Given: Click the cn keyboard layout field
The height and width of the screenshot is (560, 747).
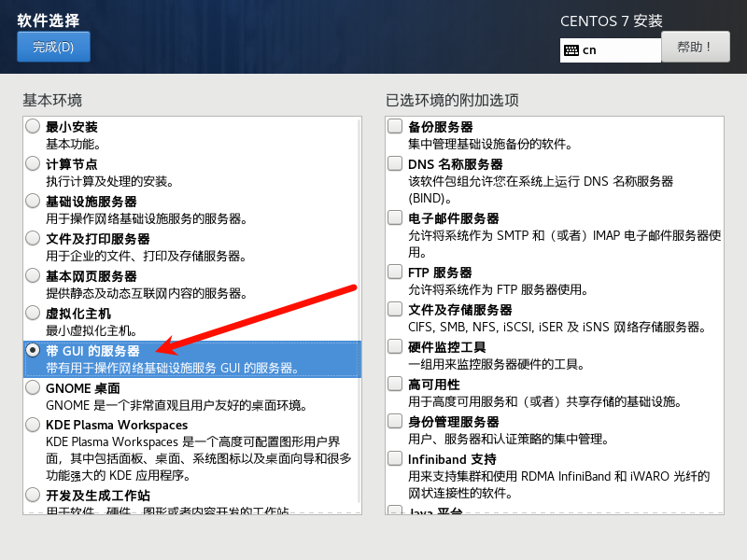Looking at the screenshot, I should pos(611,50).
